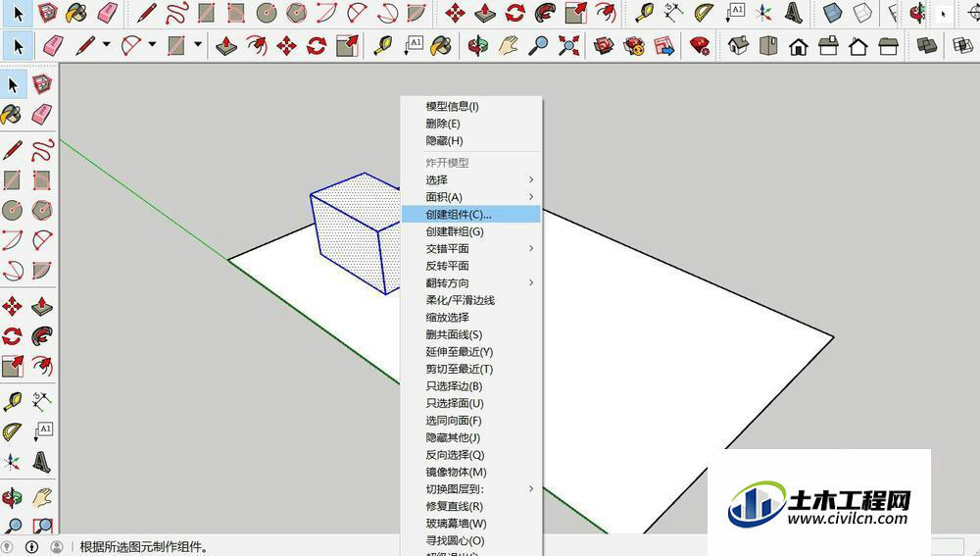
Task: Click the user profile icon in status bar
Action: 56,547
